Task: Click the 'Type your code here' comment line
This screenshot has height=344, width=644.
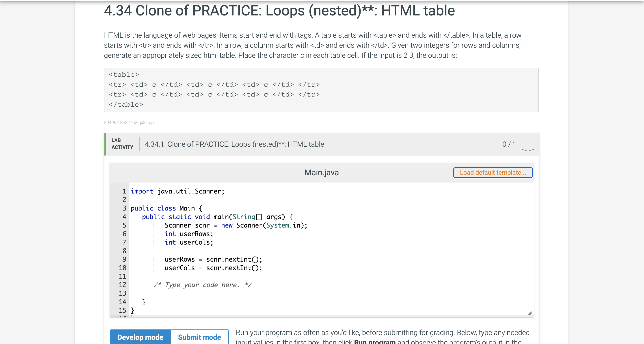Action: (x=203, y=285)
